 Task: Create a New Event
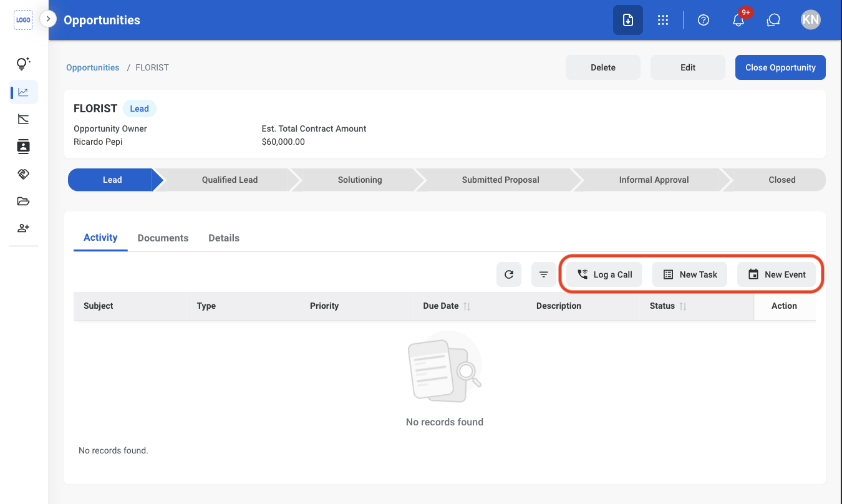coord(777,274)
